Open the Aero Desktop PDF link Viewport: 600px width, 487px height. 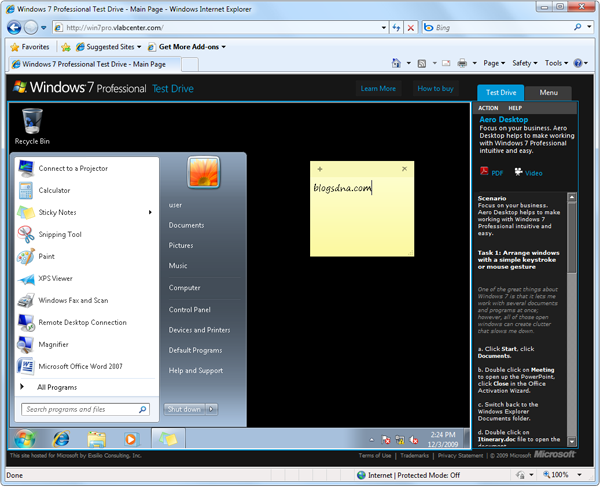point(491,172)
